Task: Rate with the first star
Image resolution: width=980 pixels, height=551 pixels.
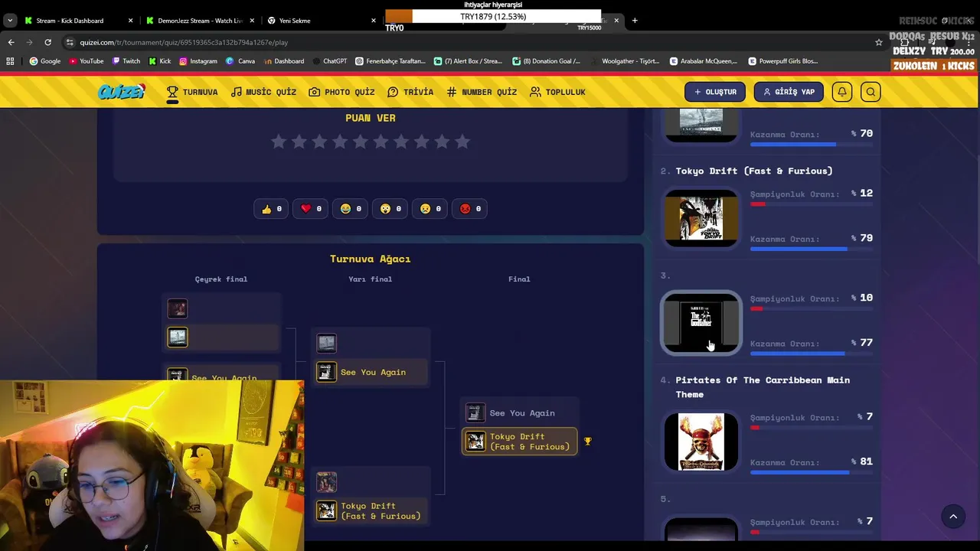Action: [279, 142]
